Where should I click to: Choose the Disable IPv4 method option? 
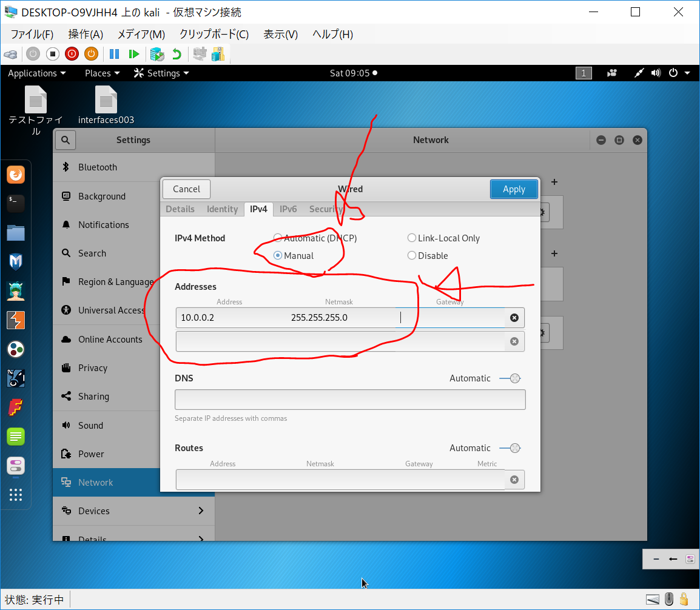point(412,256)
